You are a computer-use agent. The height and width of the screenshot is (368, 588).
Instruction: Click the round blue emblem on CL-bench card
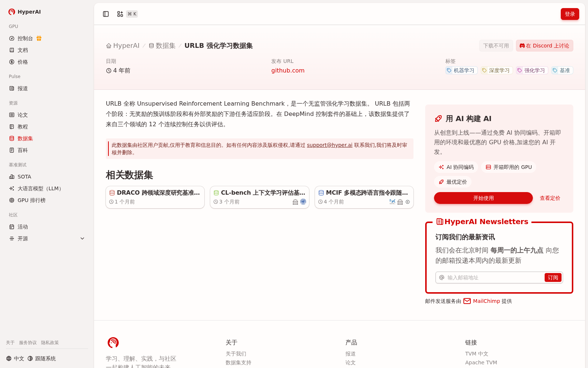(x=303, y=202)
